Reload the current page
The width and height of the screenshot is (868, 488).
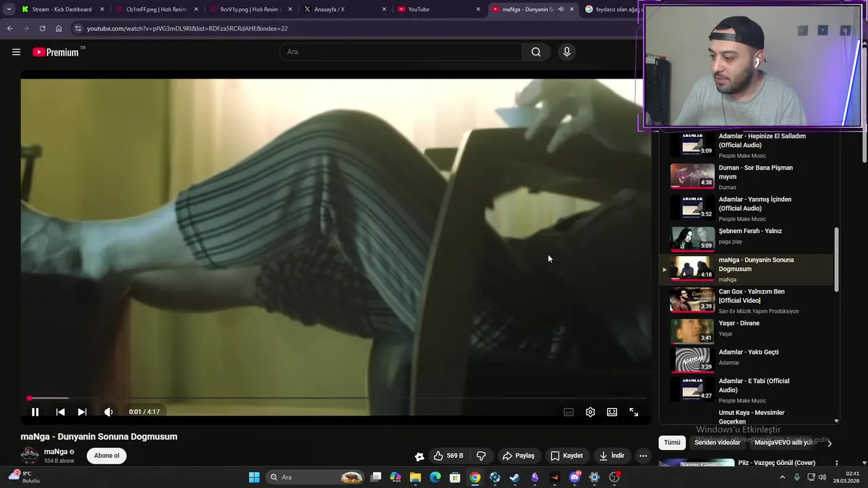[42, 28]
